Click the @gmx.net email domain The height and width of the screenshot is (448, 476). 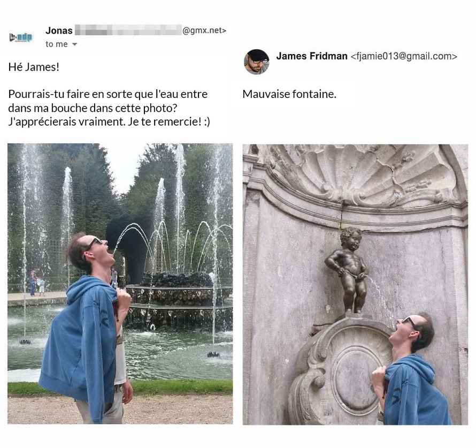click(204, 31)
